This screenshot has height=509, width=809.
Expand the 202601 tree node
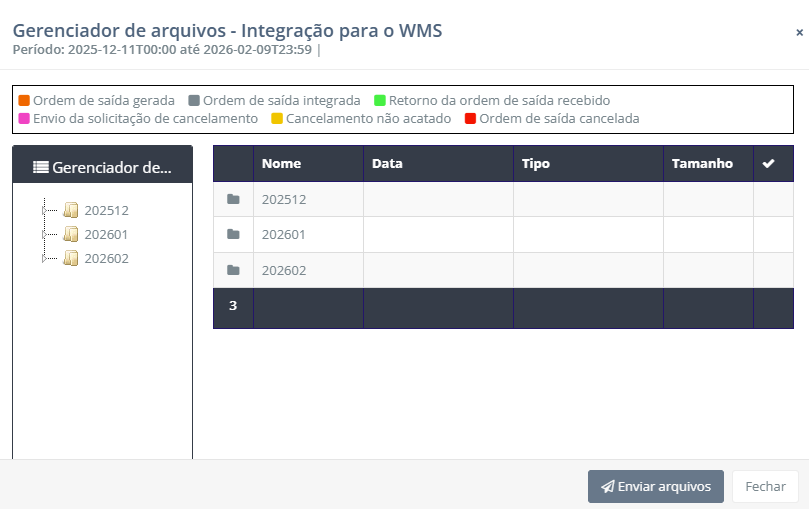point(46,234)
